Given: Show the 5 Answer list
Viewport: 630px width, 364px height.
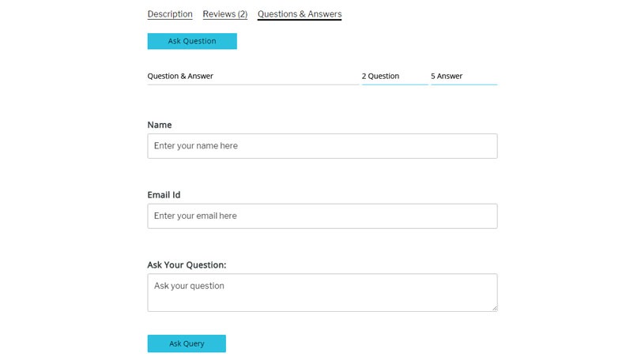Looking at the screenshot, I should 447,77.
